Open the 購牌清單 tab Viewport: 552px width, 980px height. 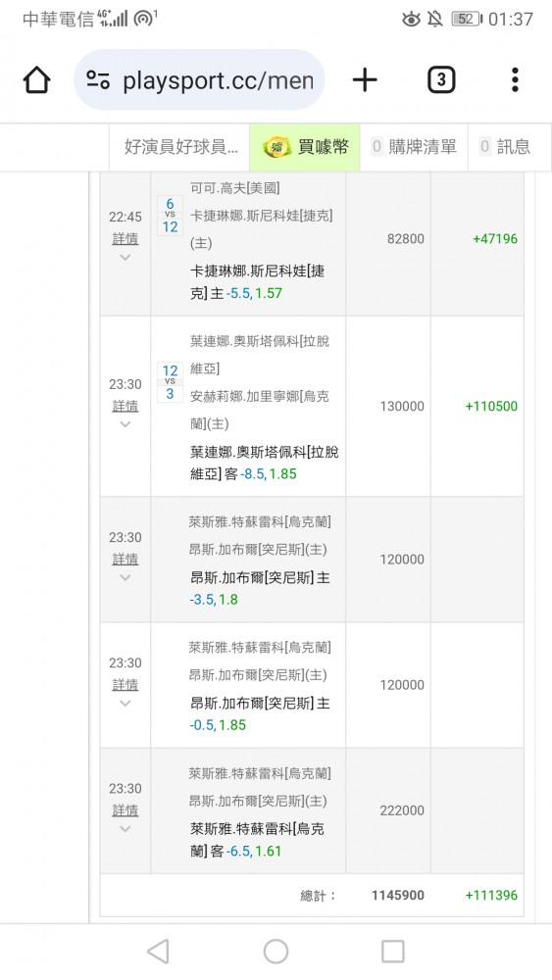tap(414, 147)
